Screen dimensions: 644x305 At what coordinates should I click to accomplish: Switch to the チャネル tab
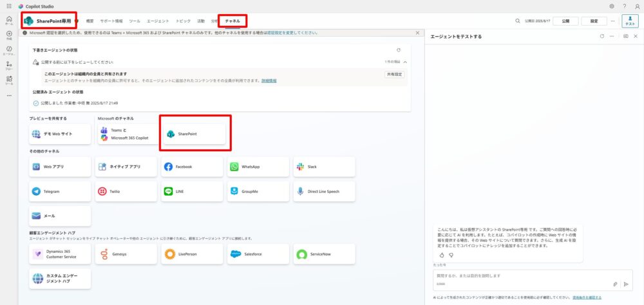pos(232,21)
